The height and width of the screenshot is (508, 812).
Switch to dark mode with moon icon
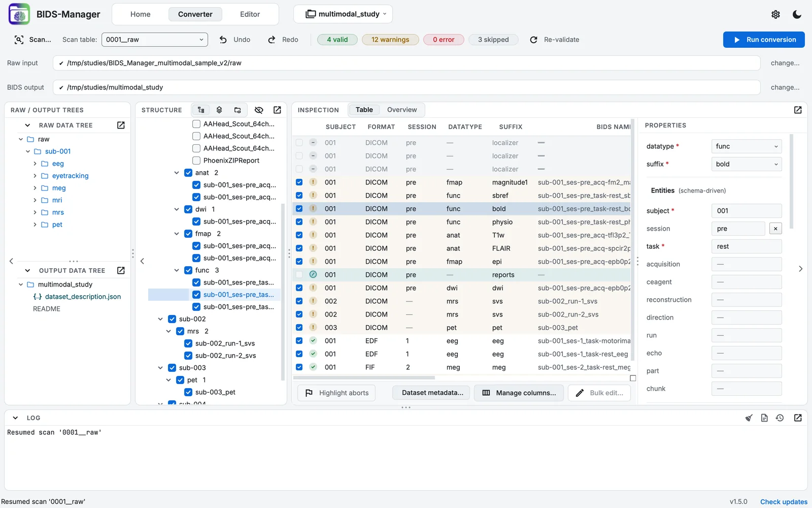[x=797, y=14]
